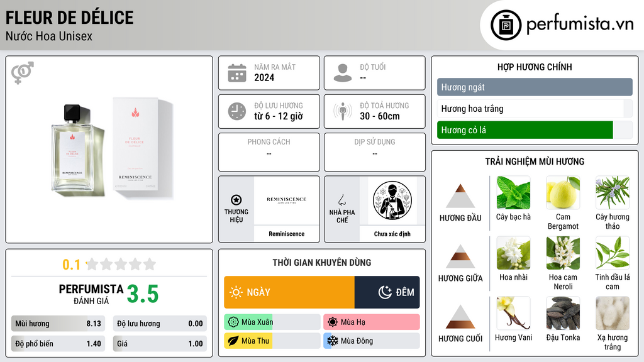Click the five-star user rating row

tap(121, 264)
